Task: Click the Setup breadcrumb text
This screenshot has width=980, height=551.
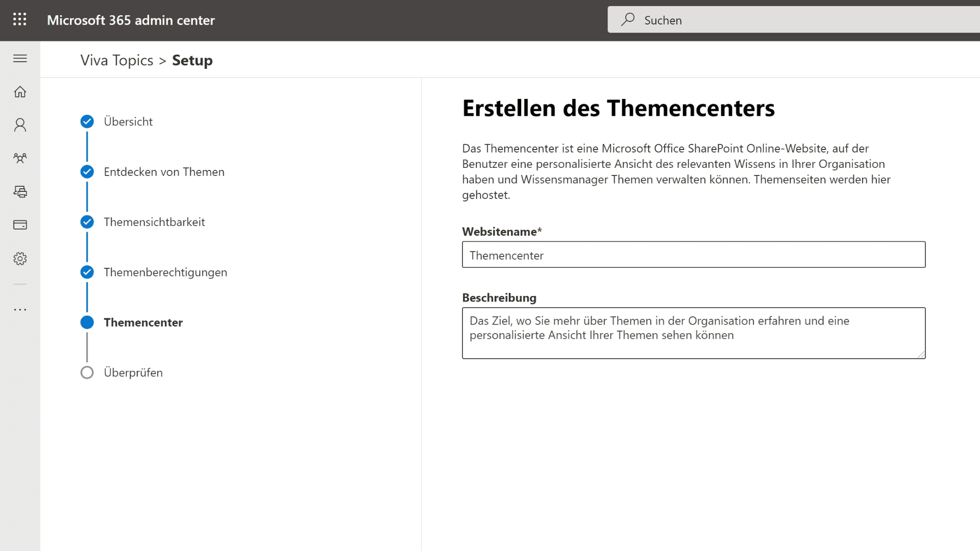Action: click(x=192, y=60)
